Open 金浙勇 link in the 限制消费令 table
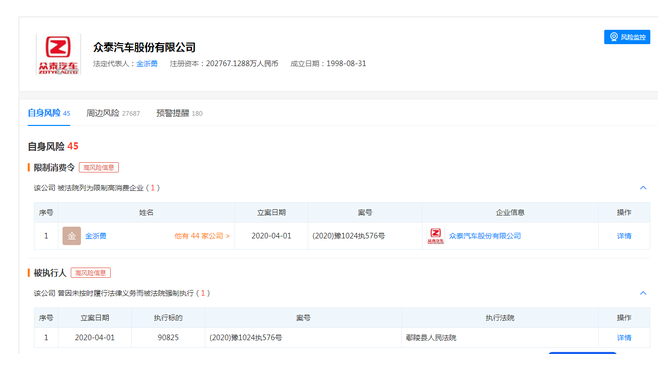The image size is (670, 391). coord(96,236)
